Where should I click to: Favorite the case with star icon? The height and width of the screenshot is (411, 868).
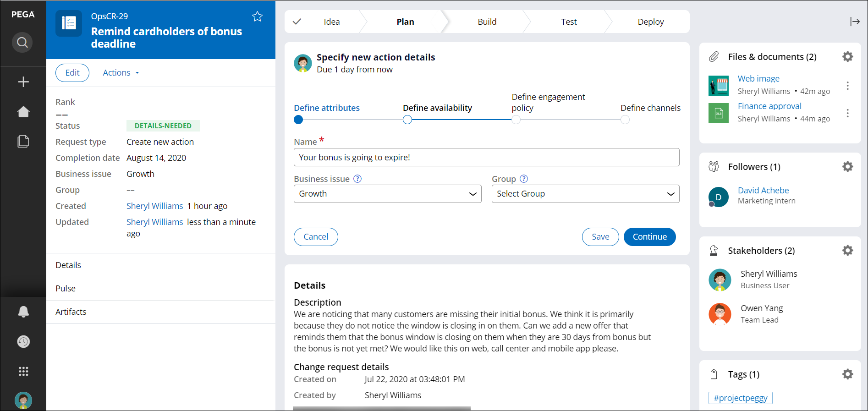tap(257, 17)
